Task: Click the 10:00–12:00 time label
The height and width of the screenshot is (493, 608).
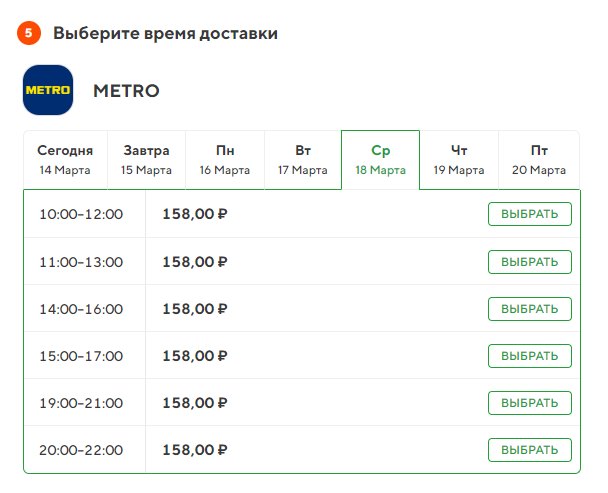Action: click(81, 215)
